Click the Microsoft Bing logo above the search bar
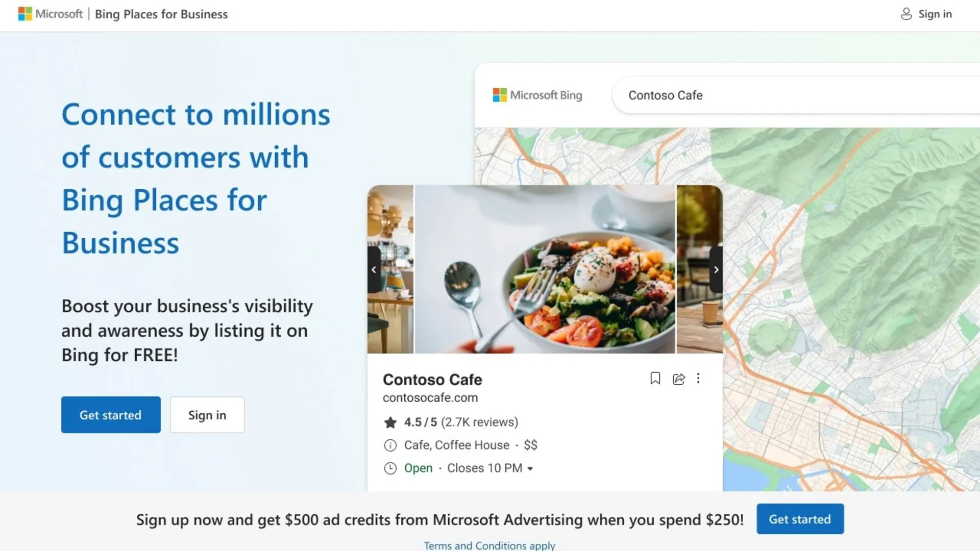 tap(537, 95)
